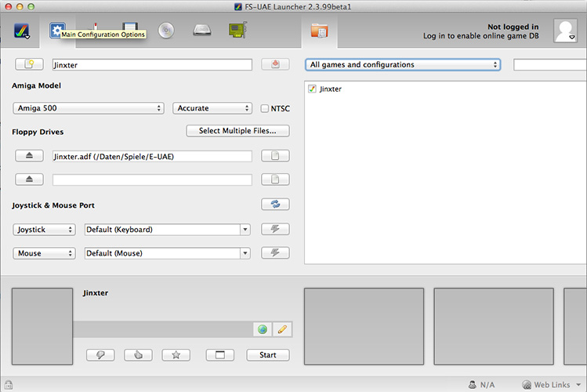Toggle the NTSC checkbox

pos(265,108)
